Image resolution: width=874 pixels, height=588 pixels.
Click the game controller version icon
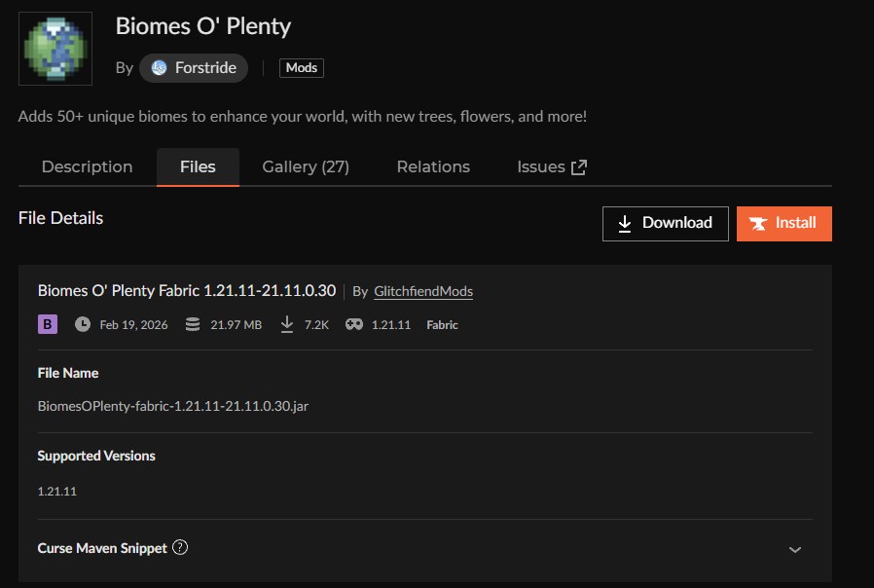354,324
